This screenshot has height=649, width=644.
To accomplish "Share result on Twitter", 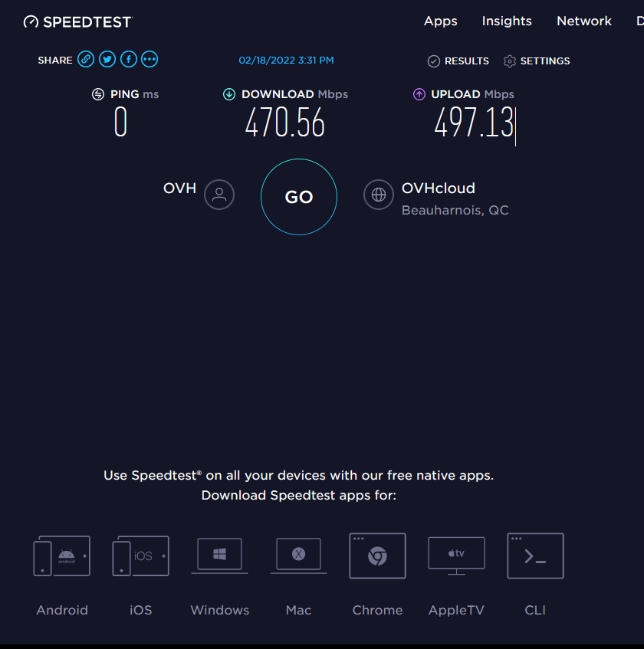I will click(x=107, y=60).
